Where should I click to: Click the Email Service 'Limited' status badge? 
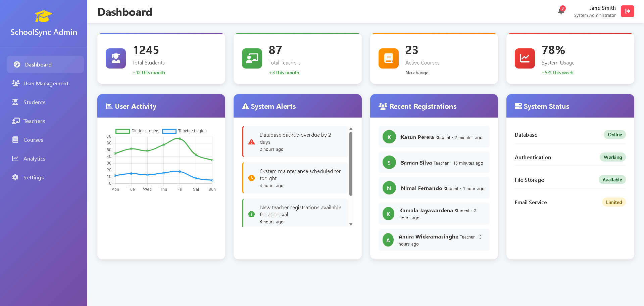coord(614,202)
